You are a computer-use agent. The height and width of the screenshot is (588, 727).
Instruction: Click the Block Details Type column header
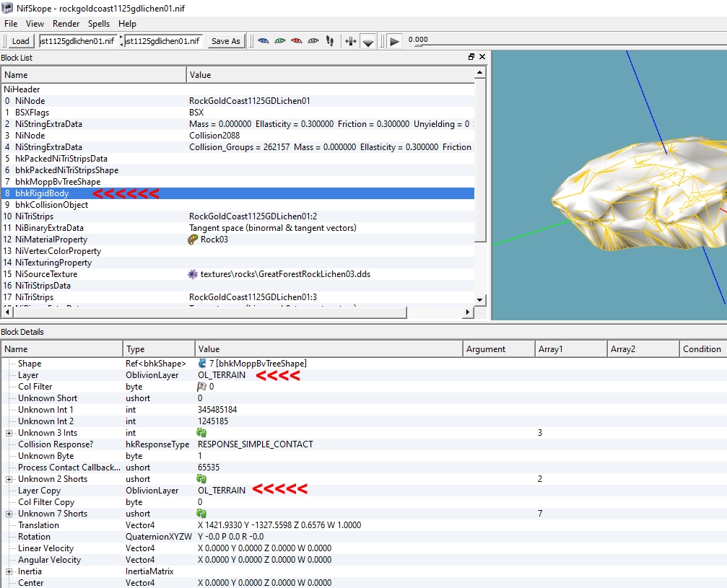pyautogui.click(x=159, y=349)
